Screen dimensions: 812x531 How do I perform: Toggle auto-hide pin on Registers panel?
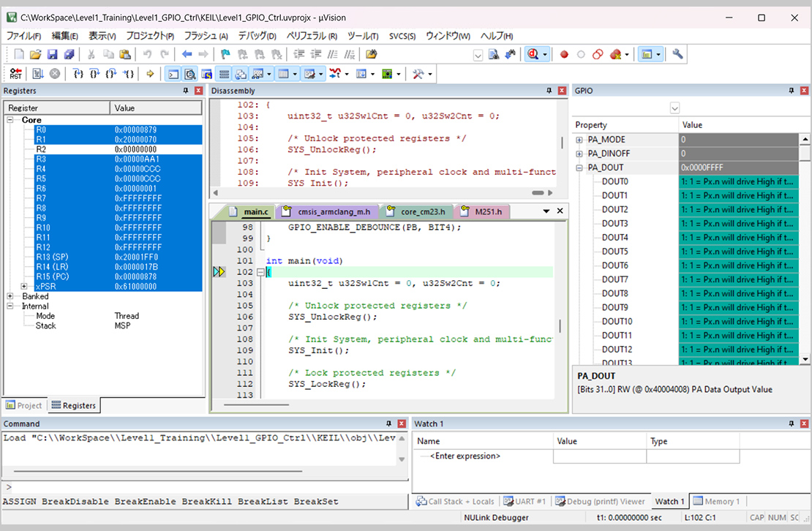[x=185, y=91]
